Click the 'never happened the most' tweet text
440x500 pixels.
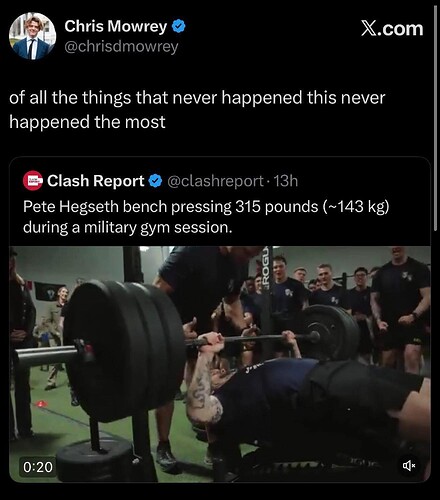click(197, 110)
